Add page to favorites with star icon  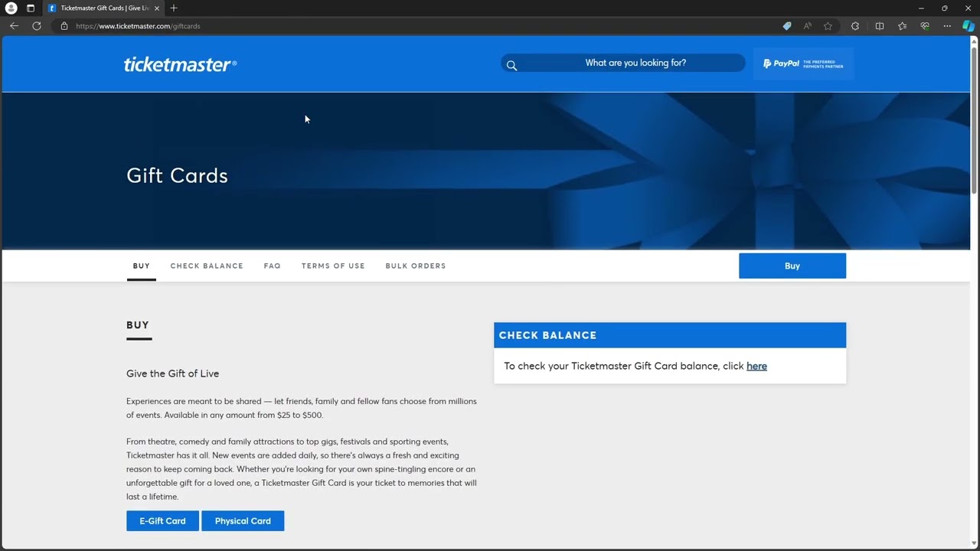pyautogui.click(x=828, y=26)
